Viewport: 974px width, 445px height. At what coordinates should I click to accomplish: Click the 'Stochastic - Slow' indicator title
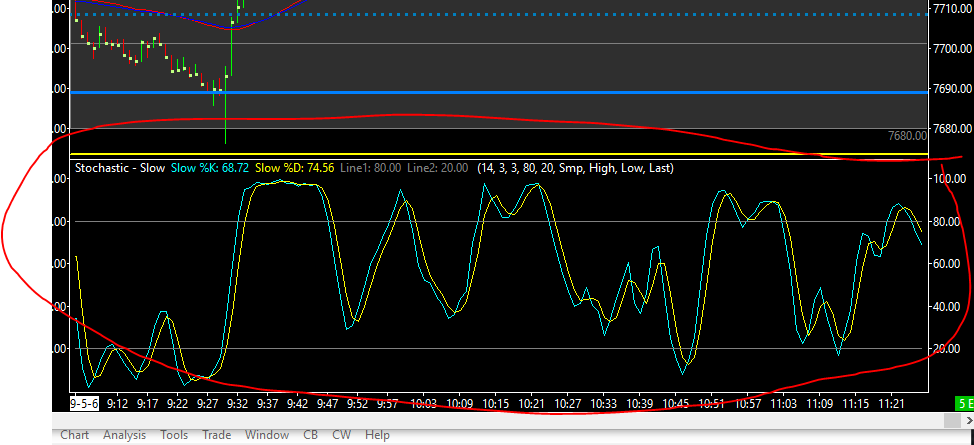(121, 168)
